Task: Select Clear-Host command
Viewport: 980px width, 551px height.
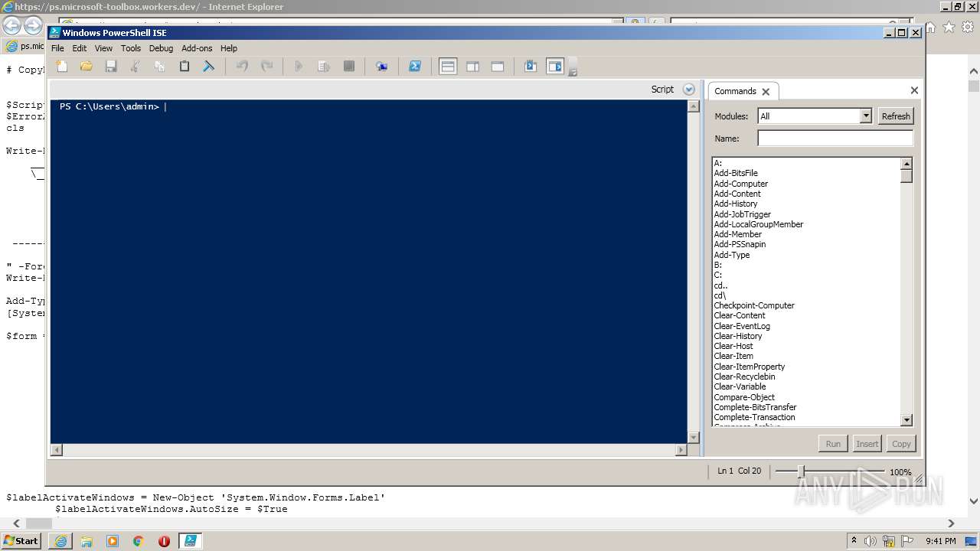Action: tap(733, 346)
